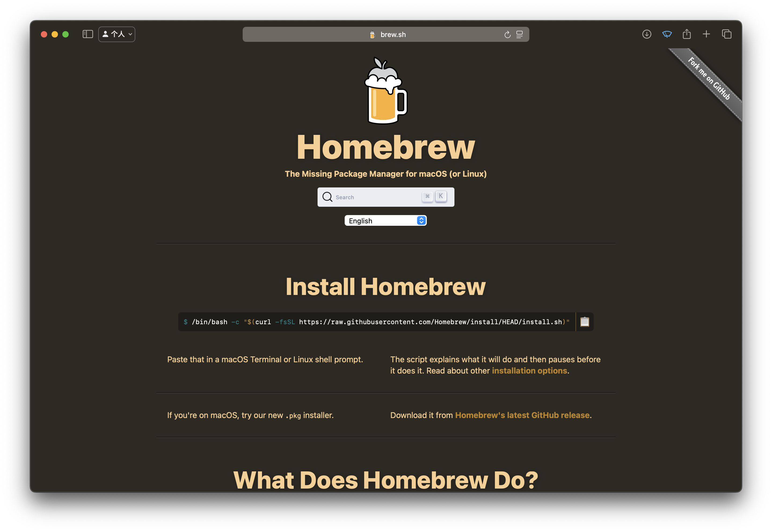
Task: Click the install command code block
Action: [x=376, y=322]
